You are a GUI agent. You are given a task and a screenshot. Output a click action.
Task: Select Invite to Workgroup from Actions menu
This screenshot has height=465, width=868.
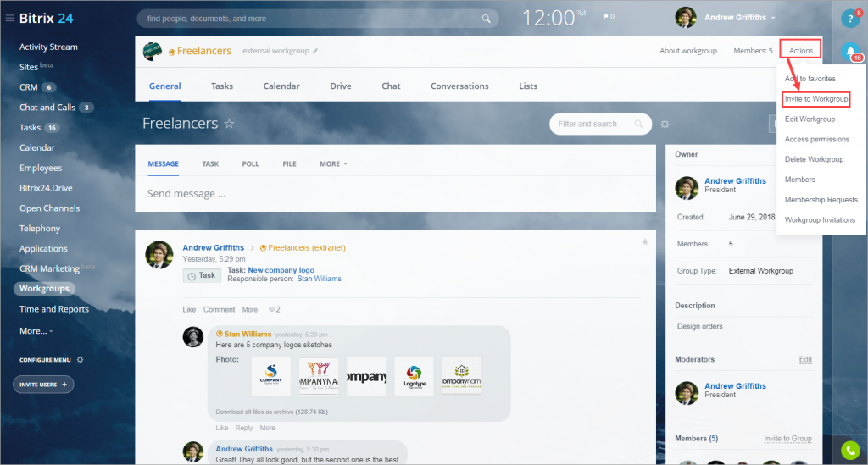click(816, 99)
